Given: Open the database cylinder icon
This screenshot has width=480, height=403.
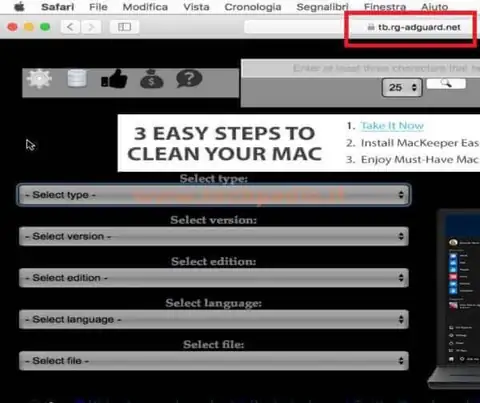Looking at the screenshot, I should pos(77,79).
